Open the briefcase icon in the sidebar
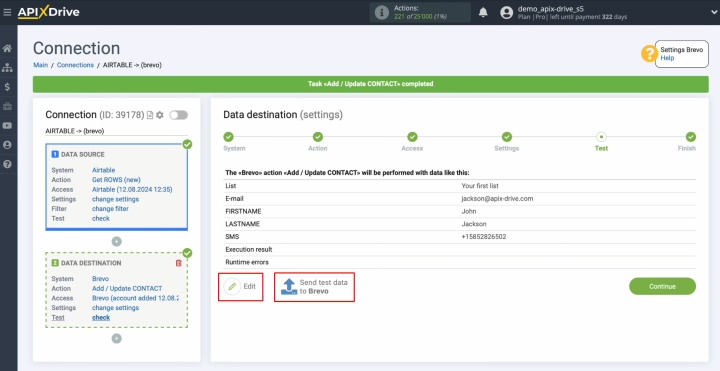 7,107
